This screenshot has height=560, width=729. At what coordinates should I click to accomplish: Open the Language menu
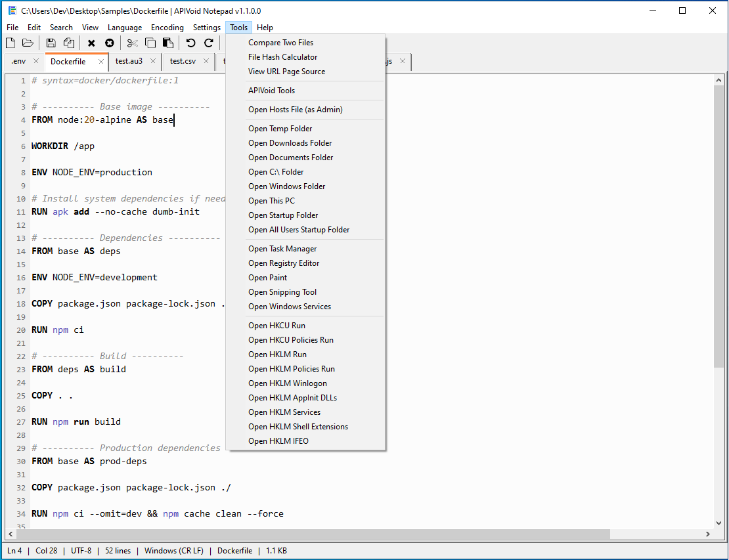tap(125, 28)
